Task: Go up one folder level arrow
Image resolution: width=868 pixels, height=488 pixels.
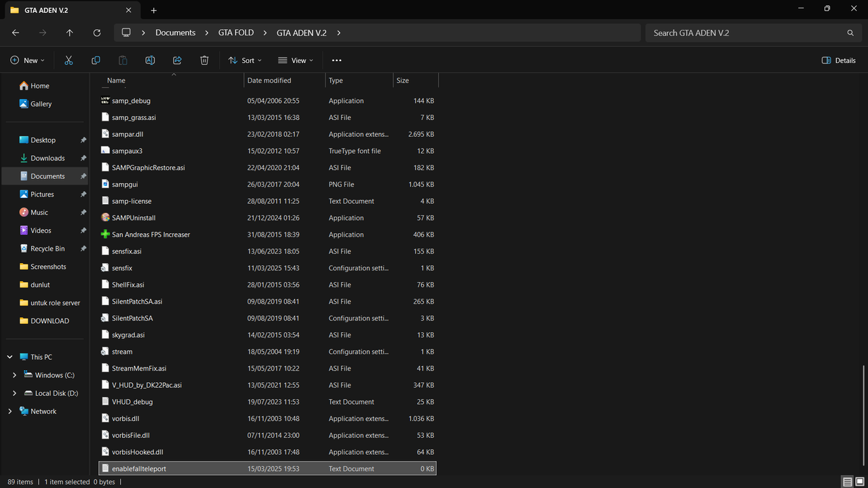Action: [70, 33]
